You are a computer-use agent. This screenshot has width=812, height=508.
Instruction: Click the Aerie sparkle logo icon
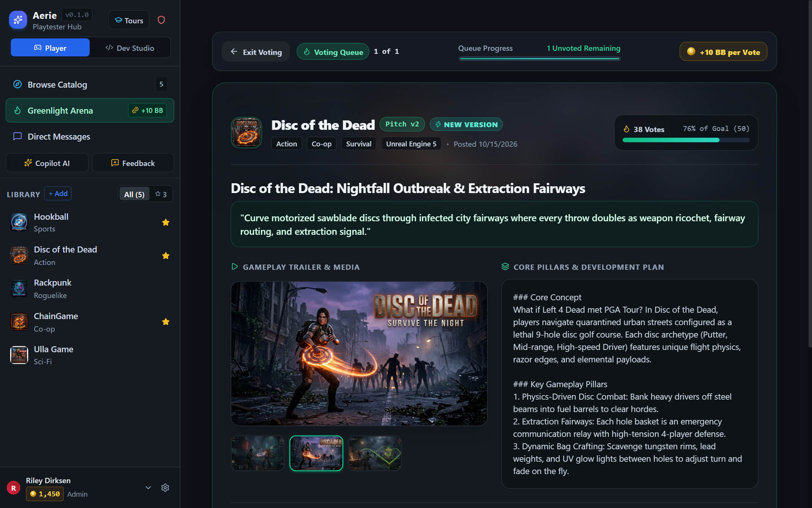click(18, 20)
